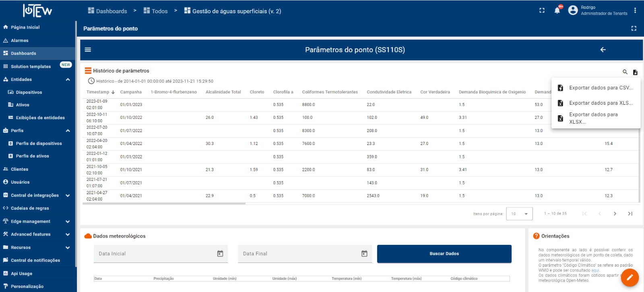This screenshot has height=292, width=644.
Task: Choose Exportar dados para CSV
Action: pos(596,87)
